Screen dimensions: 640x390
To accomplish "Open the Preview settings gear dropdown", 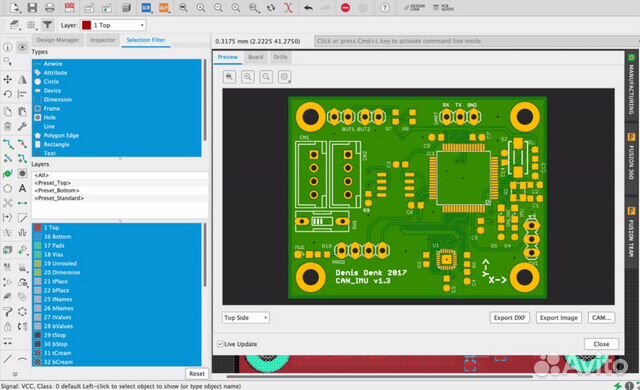I will coord(284,77).
